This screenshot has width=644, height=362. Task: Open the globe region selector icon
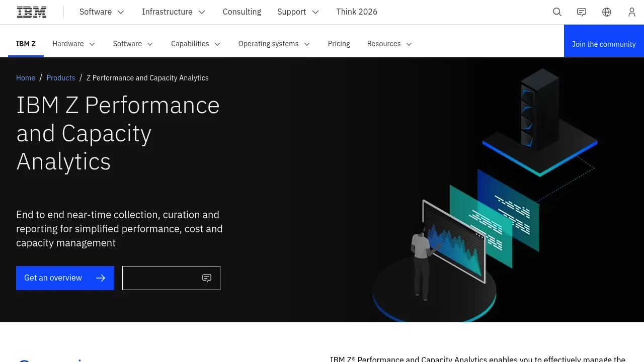pos(607,12)
